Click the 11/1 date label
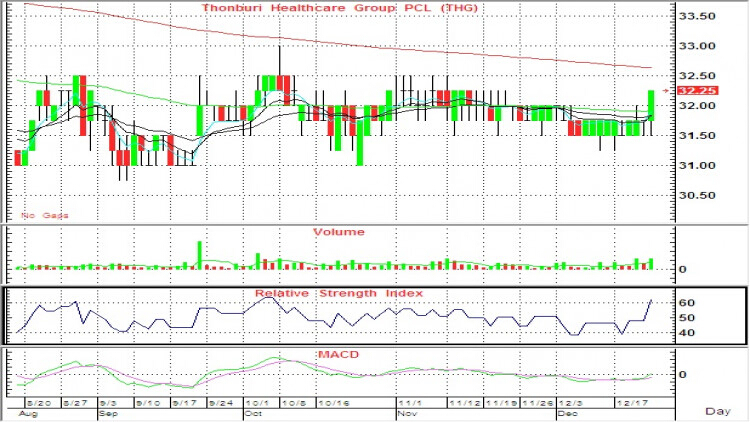This screenshot has width=750, height=422. [410, 403]
